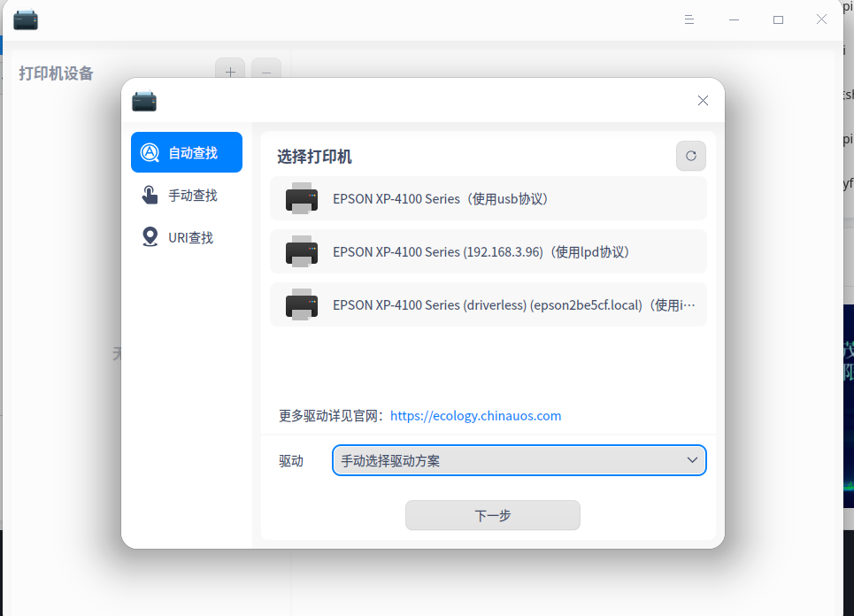This screenshot has height=616, width=854.
Task: Click the main window printer app icon
Action: 26,19
